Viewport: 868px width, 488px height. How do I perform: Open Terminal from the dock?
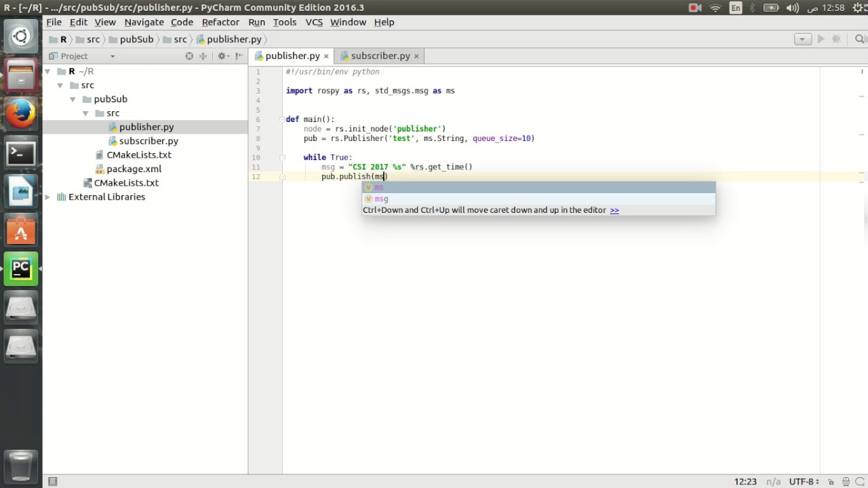click(x=20, y=153)
